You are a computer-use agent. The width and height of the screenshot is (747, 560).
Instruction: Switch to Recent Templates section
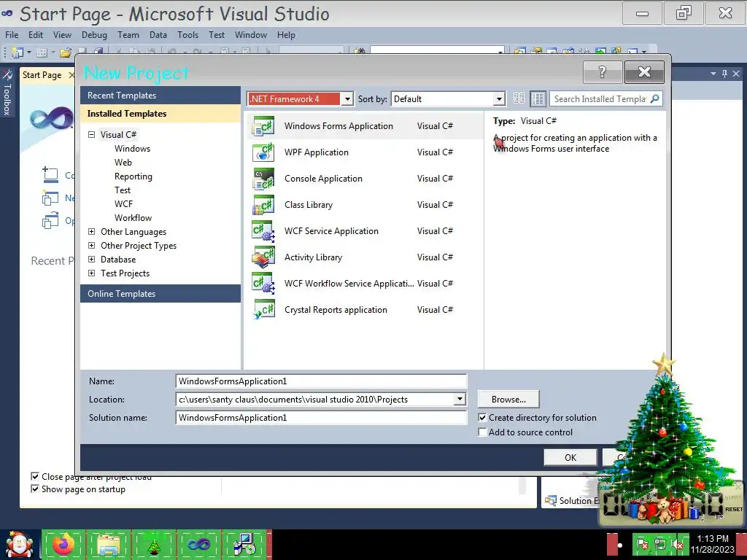click(x=160, y=96)
